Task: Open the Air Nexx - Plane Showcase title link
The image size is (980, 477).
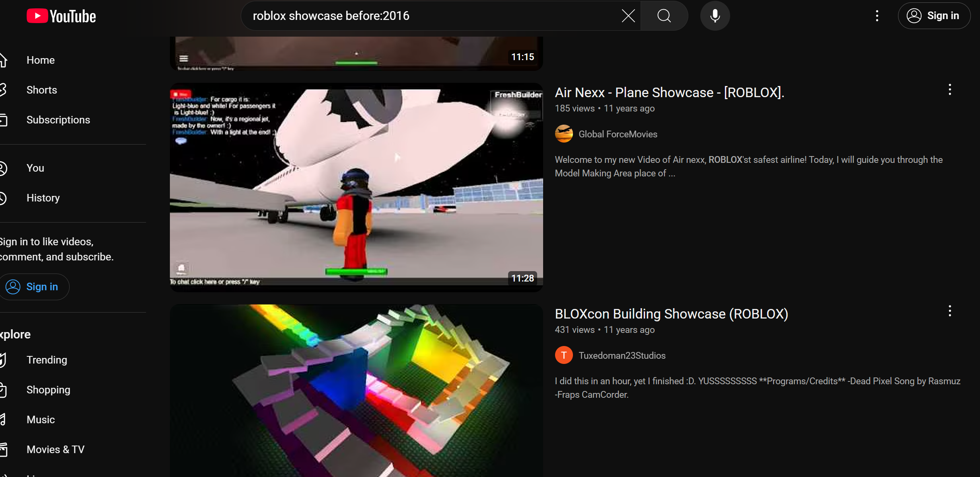Action: coord(670,93)
